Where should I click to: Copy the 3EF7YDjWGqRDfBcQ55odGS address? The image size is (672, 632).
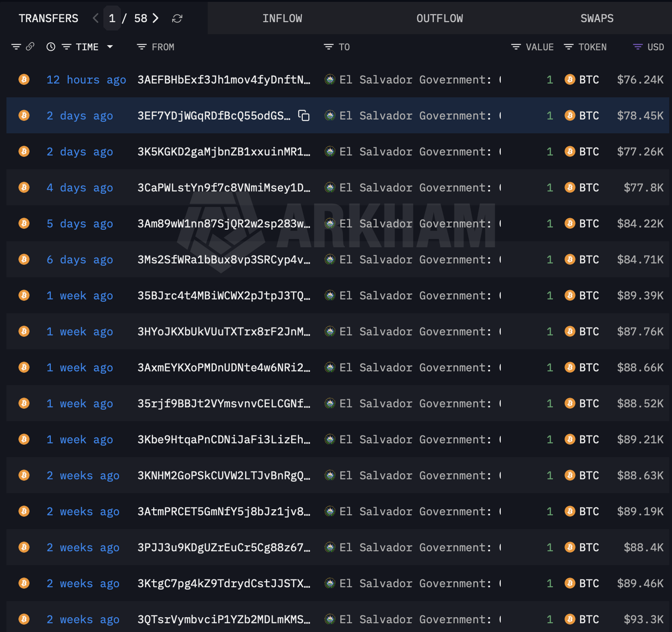(304, 116)
